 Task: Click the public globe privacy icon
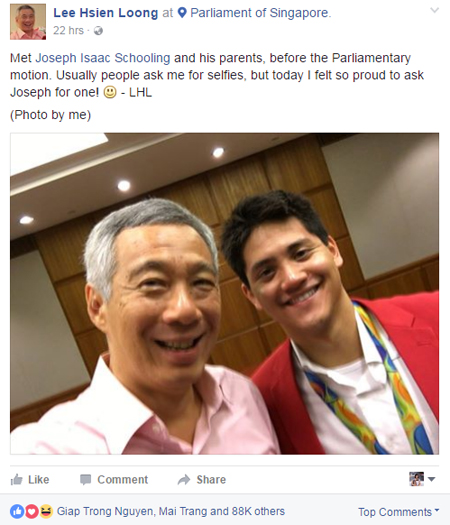pyautogui.click(x=98, y=31)
